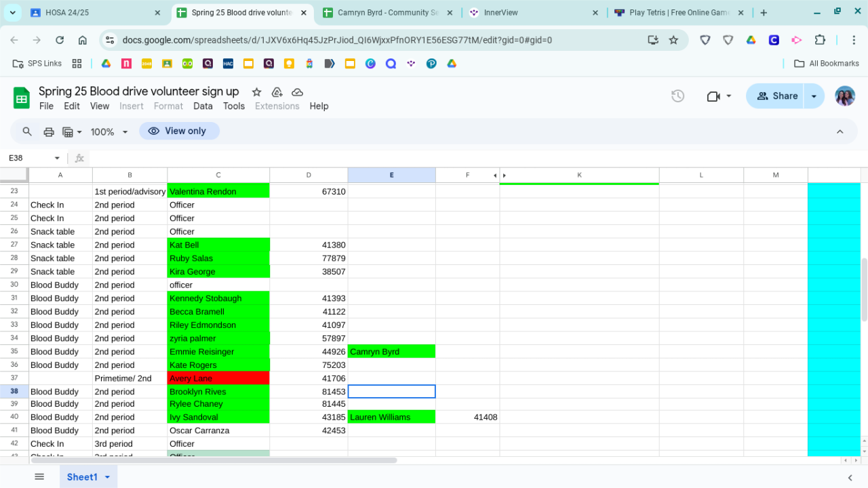Click the pink extension icon

coord(797,40)
